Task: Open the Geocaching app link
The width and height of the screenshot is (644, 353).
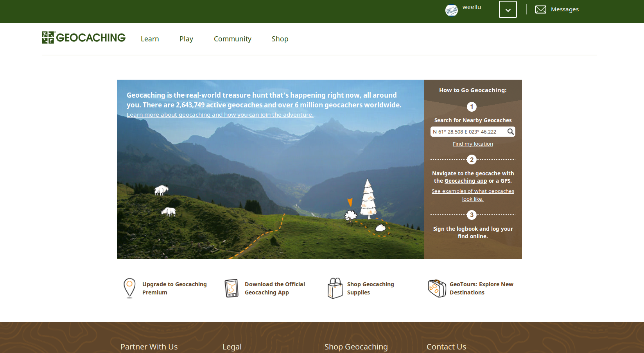Action: coord(466,181)
